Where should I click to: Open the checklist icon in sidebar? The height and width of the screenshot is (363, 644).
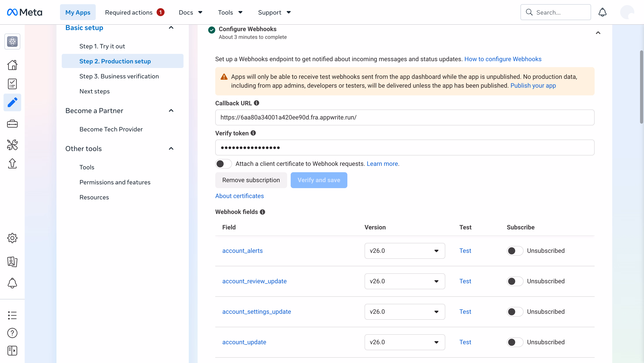(12, 84)
